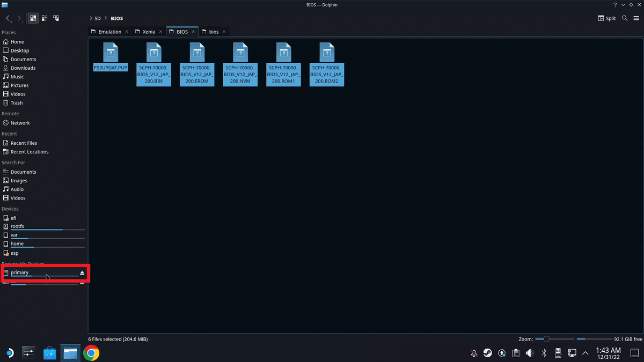Screen dimensions: 644x362
Task: Select the uppercase BIOS tab
Action: click(182, 32)
